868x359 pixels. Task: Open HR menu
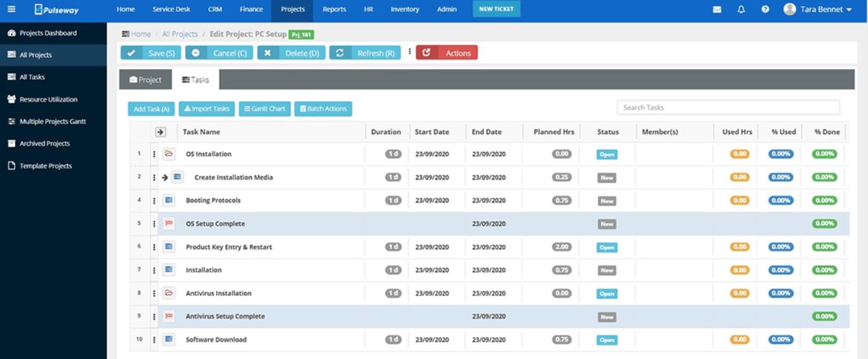pos(368,9)
